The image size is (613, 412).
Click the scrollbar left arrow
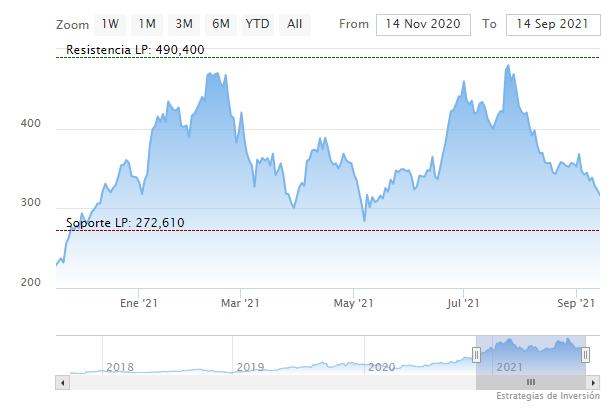[62, 382]
